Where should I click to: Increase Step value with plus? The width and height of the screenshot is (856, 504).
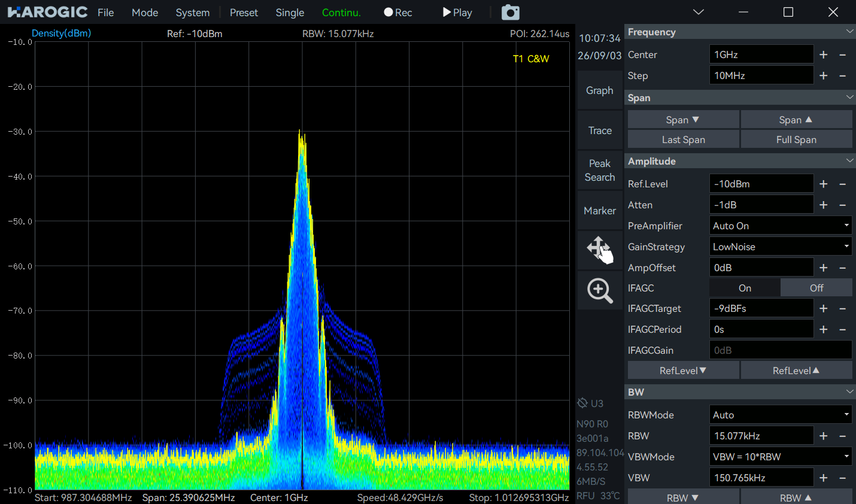[x=824, y=75]
